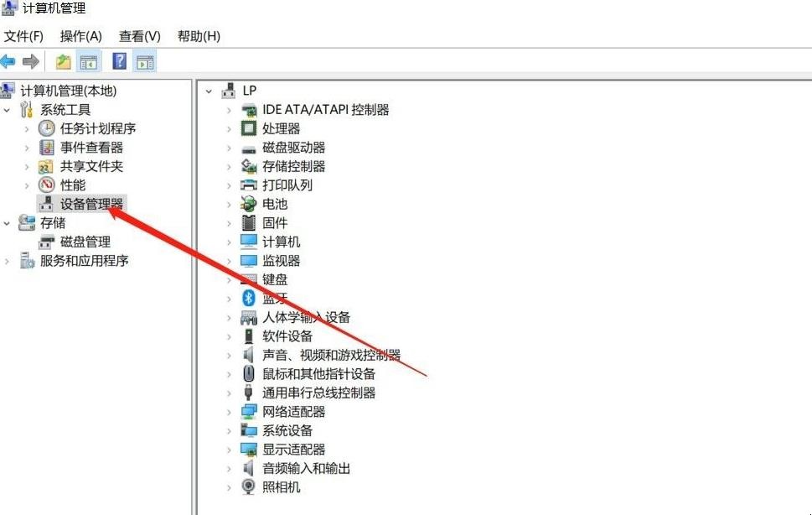Click the 鼠标和其他指针设备 mouse icon
Screen dimensions: 812x515
(249, 373)
